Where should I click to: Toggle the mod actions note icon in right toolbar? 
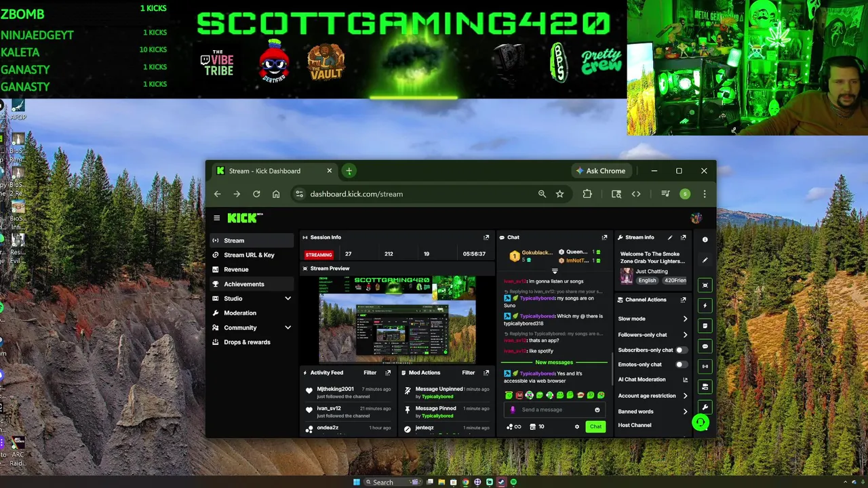point(705,326)
